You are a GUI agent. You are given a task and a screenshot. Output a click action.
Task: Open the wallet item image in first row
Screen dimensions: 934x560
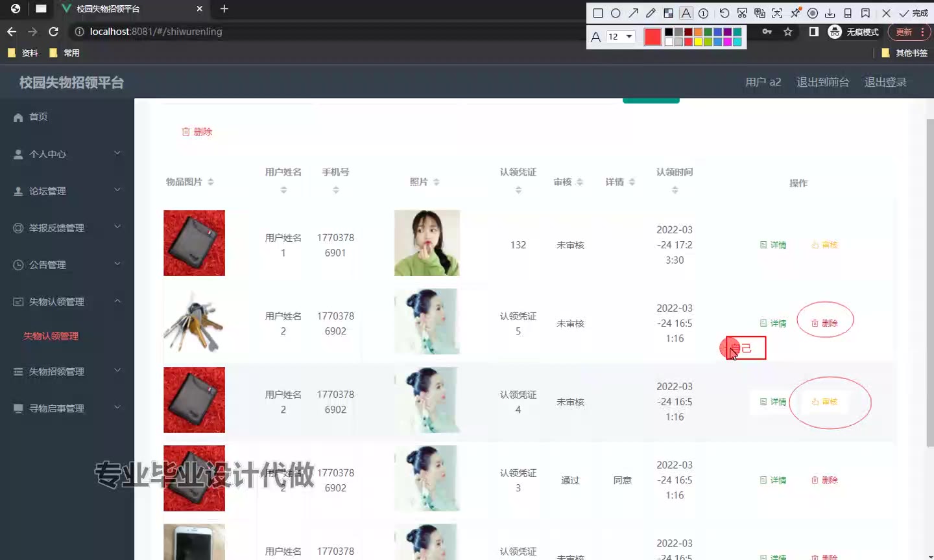click(x=194, y=243)
